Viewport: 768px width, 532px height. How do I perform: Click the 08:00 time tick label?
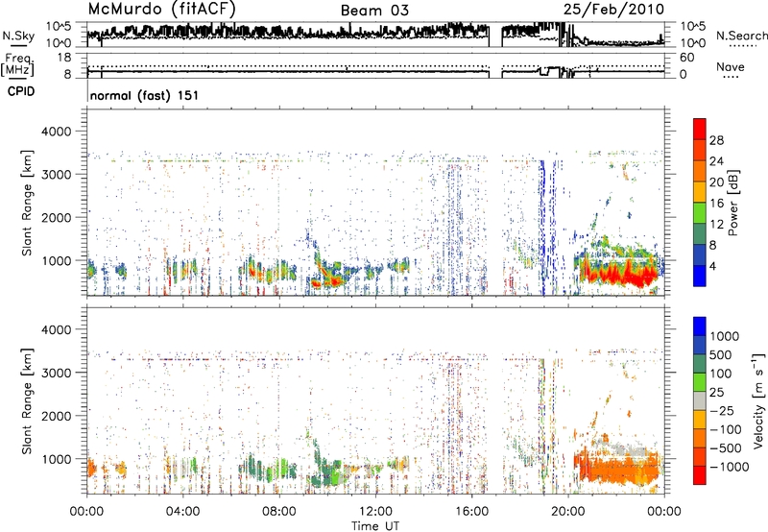point(279,512)
